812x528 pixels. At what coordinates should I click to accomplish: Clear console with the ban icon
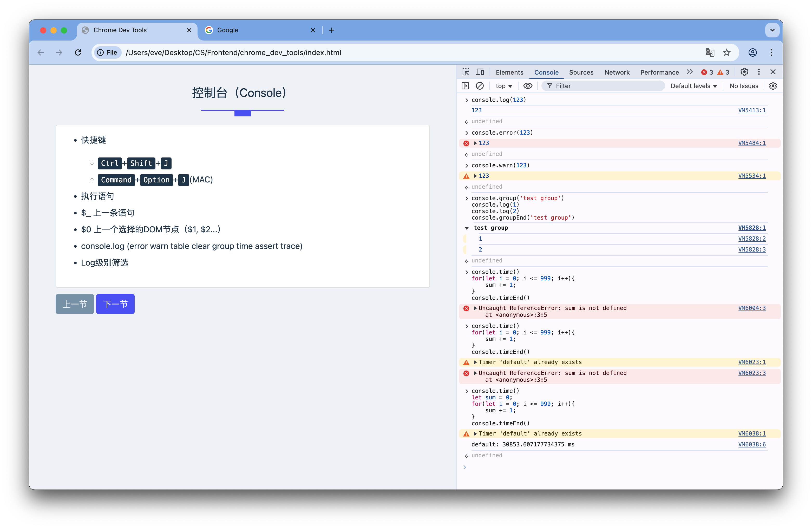click(480, 86)
